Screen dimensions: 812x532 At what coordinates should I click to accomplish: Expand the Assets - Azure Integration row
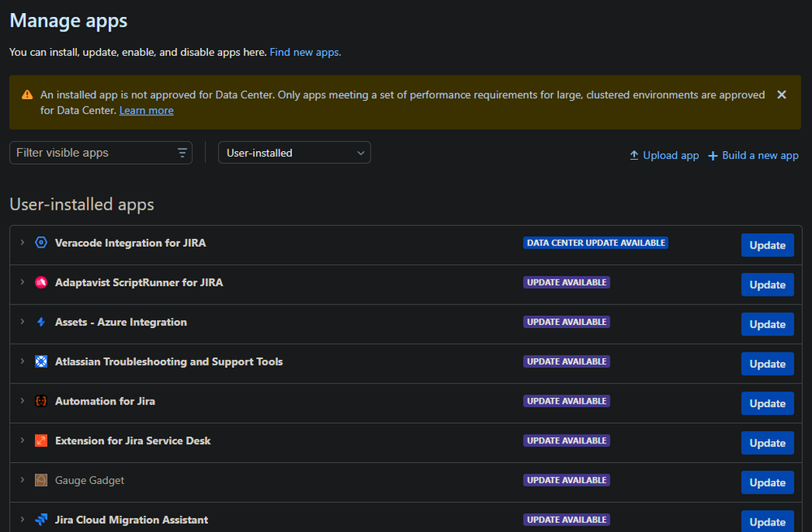tap(22, 322)
